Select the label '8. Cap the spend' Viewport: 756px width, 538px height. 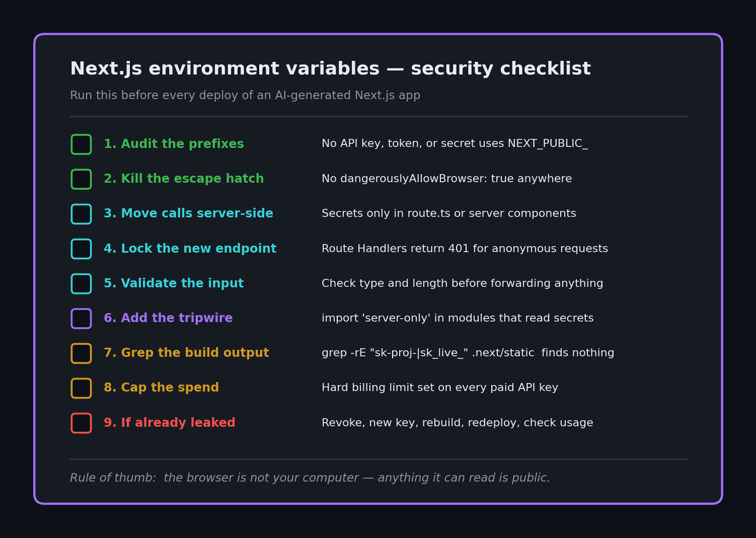pos(161,388)
